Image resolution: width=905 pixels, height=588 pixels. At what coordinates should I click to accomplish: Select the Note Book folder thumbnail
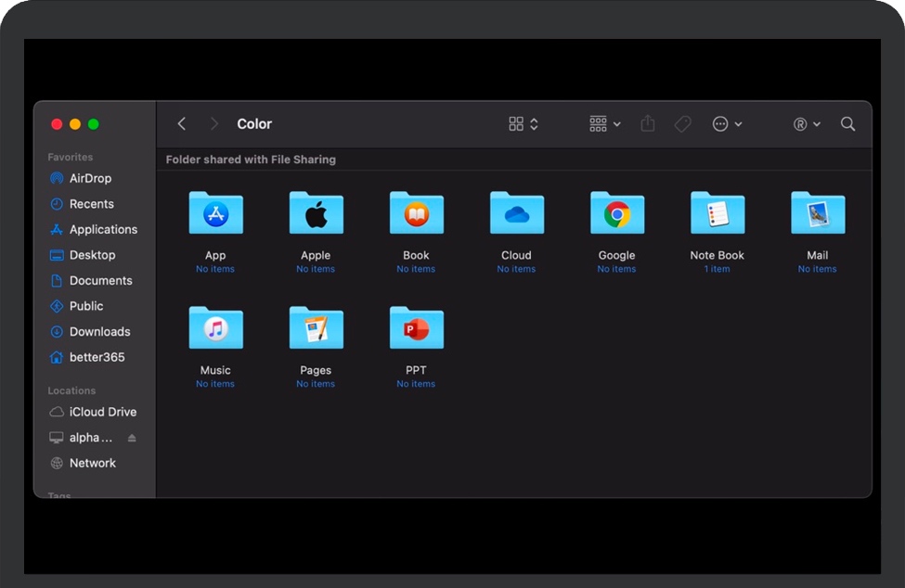717,214
